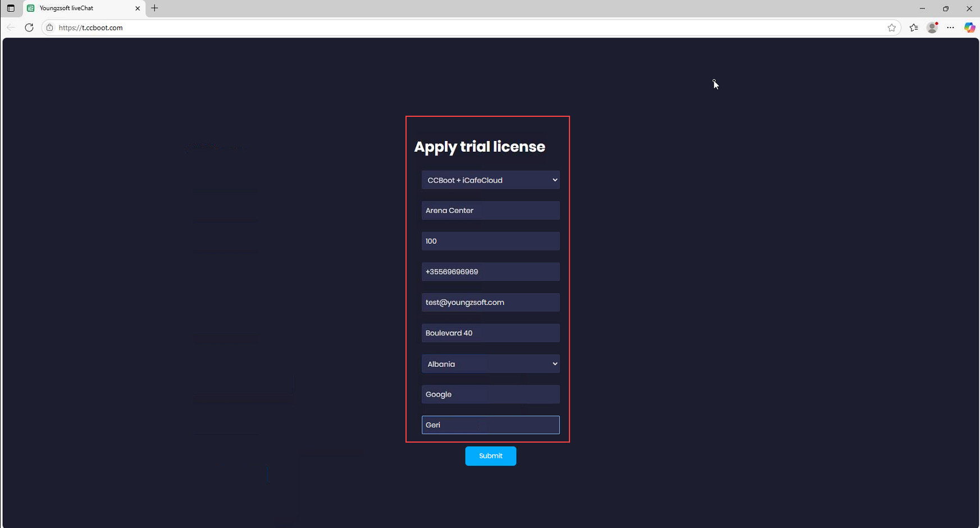Click the field containing Geri
The height and width of the screenshot is (528, 980).
(x=490, y=425)
